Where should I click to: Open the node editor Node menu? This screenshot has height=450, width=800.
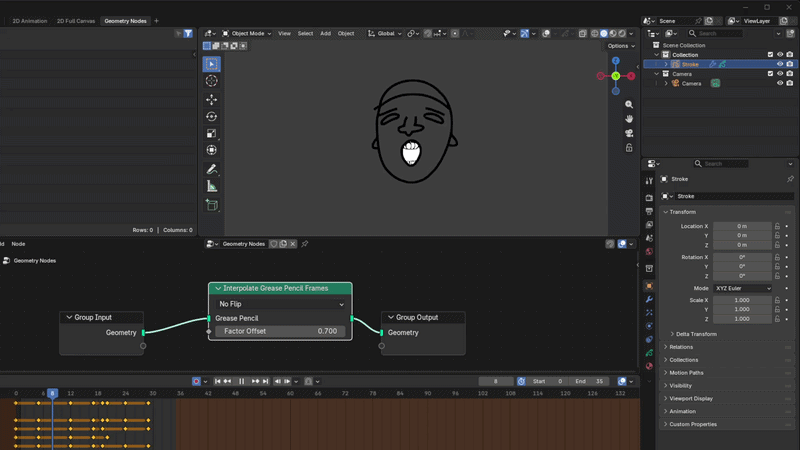(x=18, y=244)
